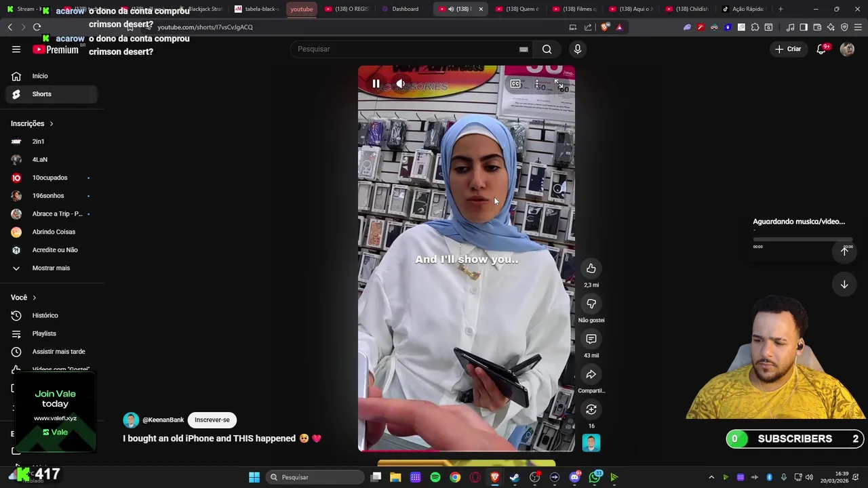Open the KeenanBank channel avatar
Image resolution: width=868 pixels, height=488 pixels.
[131, 420]
